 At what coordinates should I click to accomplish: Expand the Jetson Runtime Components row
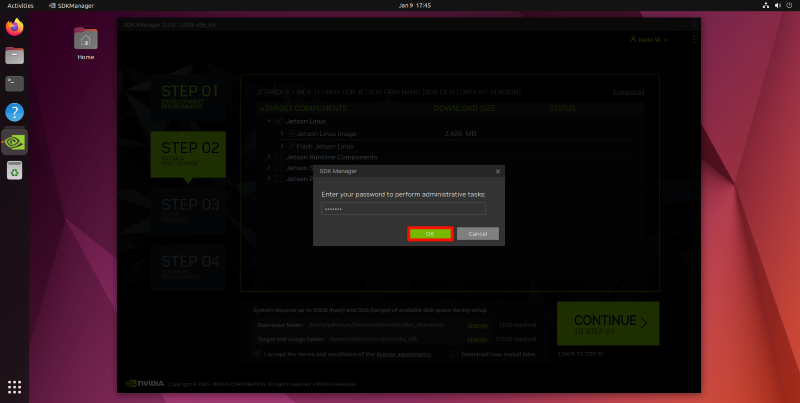pyautogui.click(x=268, y=157)
